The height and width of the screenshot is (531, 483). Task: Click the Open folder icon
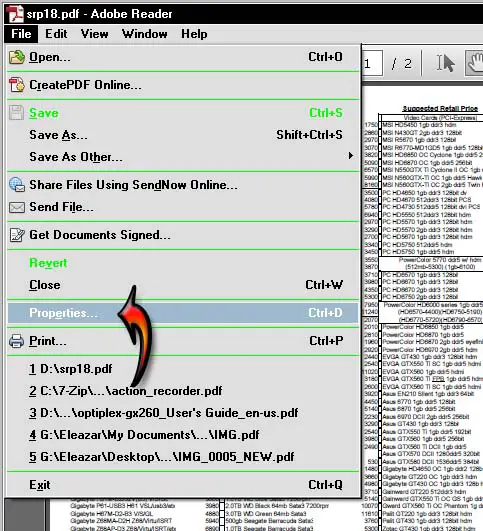point(17,57)
